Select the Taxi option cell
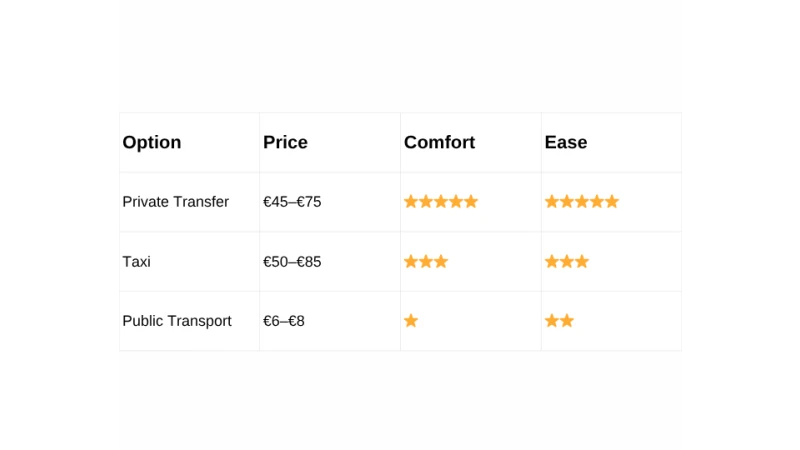Image resolution: width=800 pixels, height=450 pixels. (137, 262)
